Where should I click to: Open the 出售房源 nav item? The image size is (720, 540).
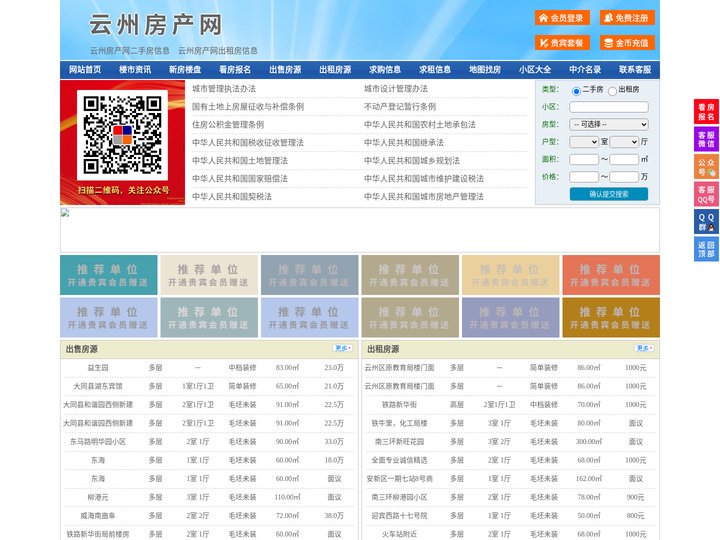[285, 69]
